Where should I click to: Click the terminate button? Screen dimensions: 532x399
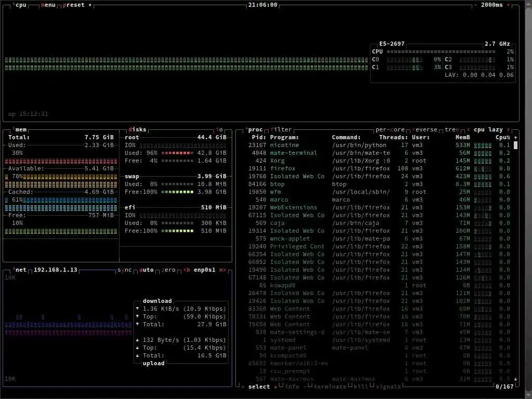[330, 387]
